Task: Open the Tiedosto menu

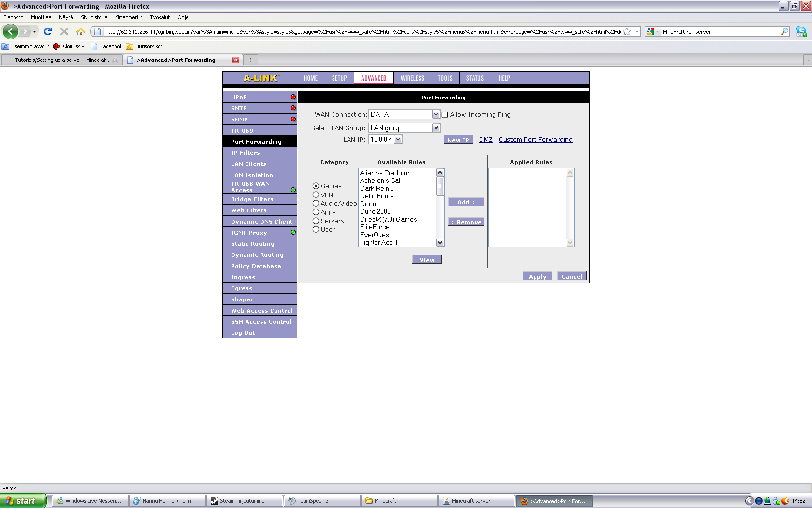Action: click(x=14, y=17)
